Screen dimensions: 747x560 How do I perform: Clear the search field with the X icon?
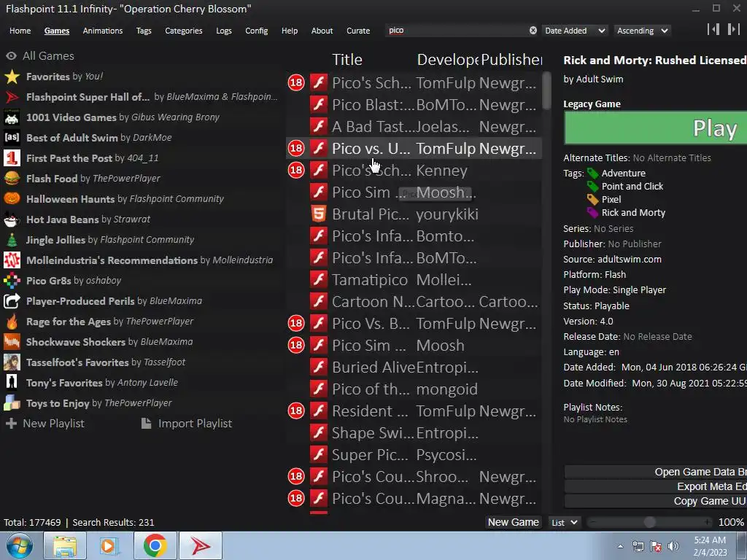[x=533, y=31]
